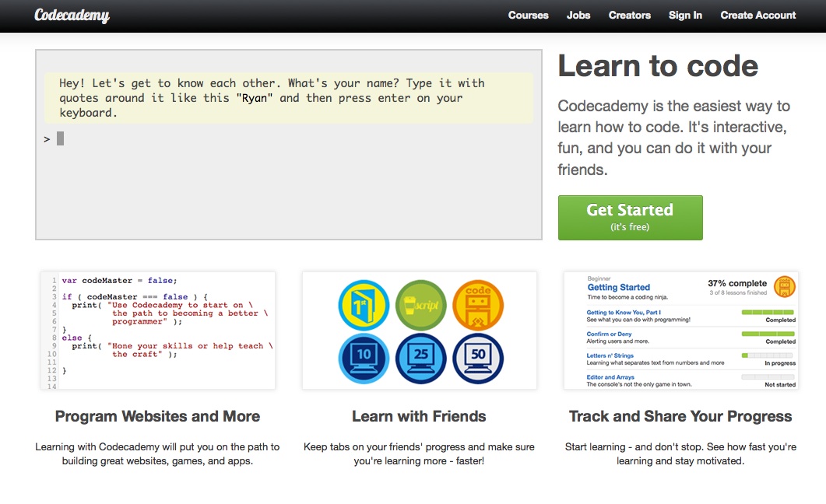Open the Jobs menu item
This screenshot has height=504, width=826.
coord(578,16)
